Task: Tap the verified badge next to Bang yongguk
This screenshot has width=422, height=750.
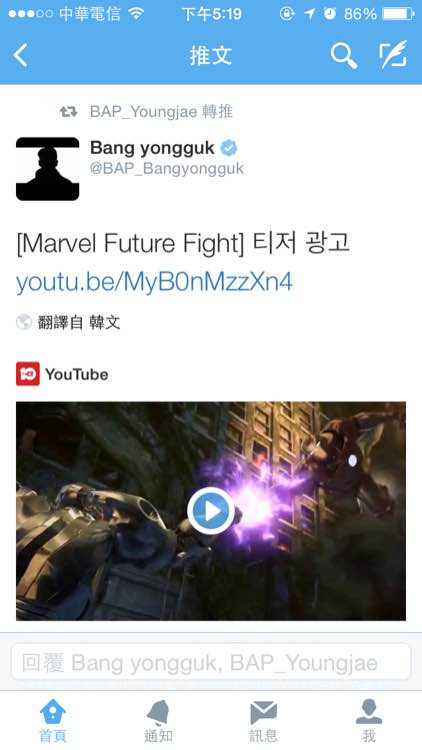Action: click(229, 148)
